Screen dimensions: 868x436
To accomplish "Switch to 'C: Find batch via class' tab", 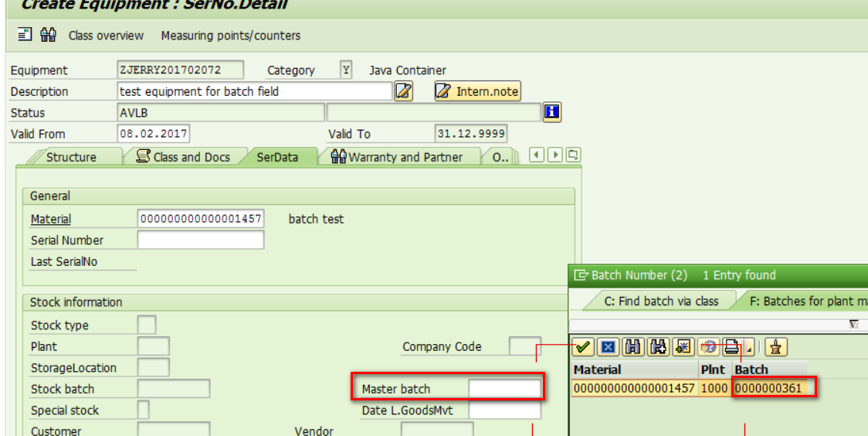I will pos(661,301).
